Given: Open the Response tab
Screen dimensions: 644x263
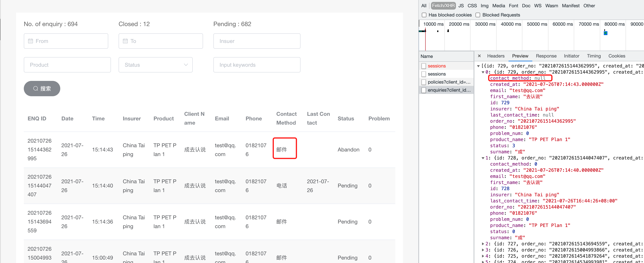Looking at the screenshot, I should (x=546, y=56).
